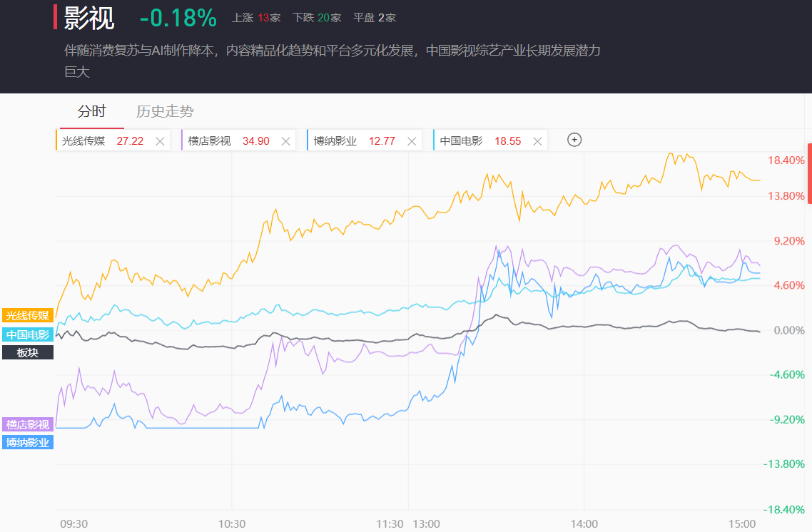Remove 横店影视 using its X icon

(x=285, y=141)
